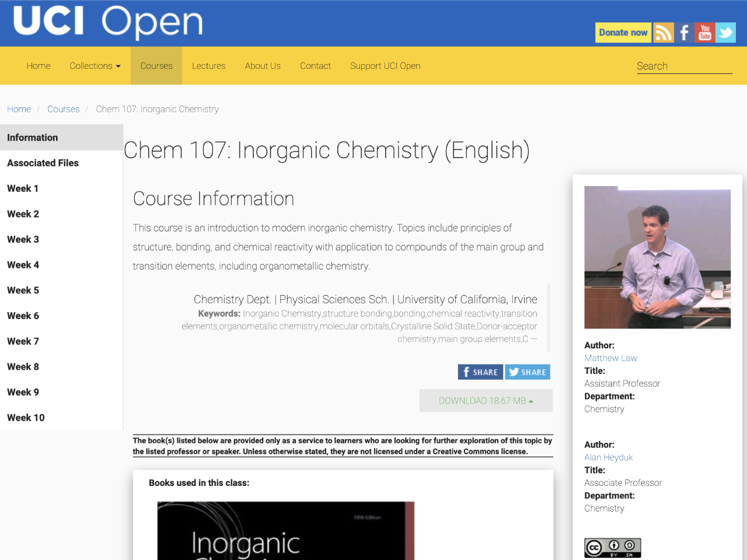This screenshot has height=560, width=747.
Task: Select Week 6 in sidebar
Action: click(x=61, y=316)
